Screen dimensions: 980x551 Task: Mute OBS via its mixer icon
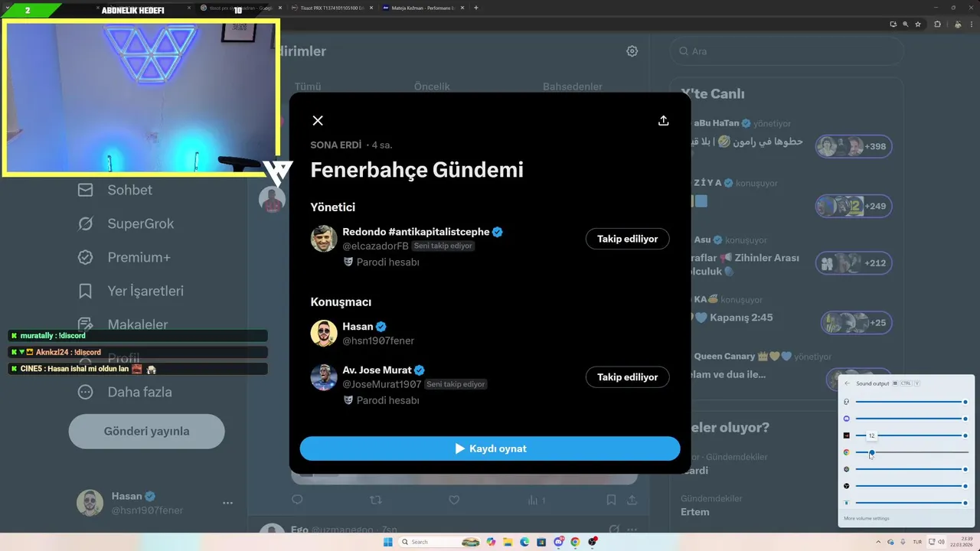pyautogui.click(x=846, y=486)
